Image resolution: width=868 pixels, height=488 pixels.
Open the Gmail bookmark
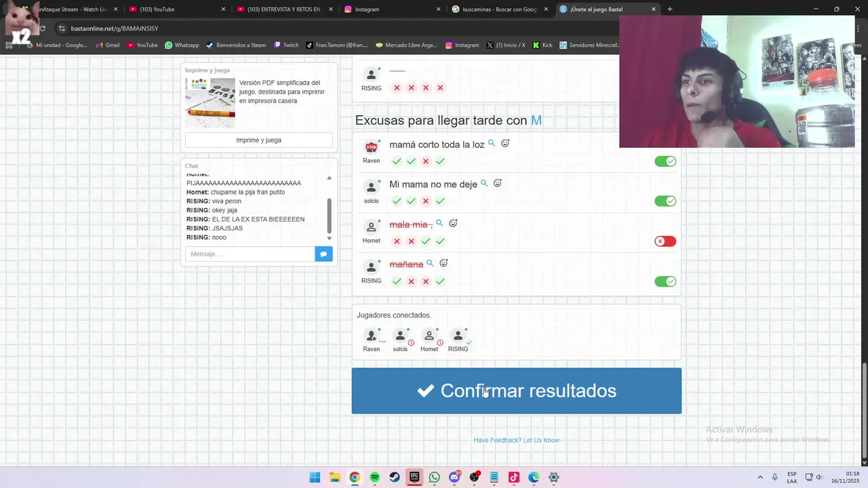pyautogui.click(x=108, y=45)
